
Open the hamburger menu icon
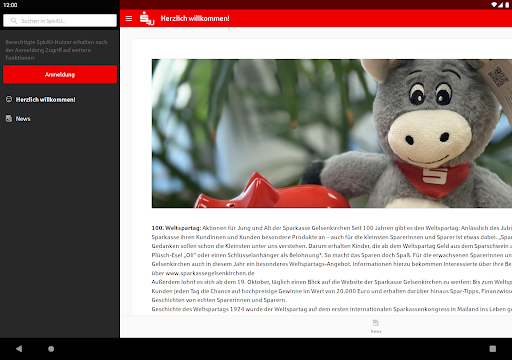[129, 19]
